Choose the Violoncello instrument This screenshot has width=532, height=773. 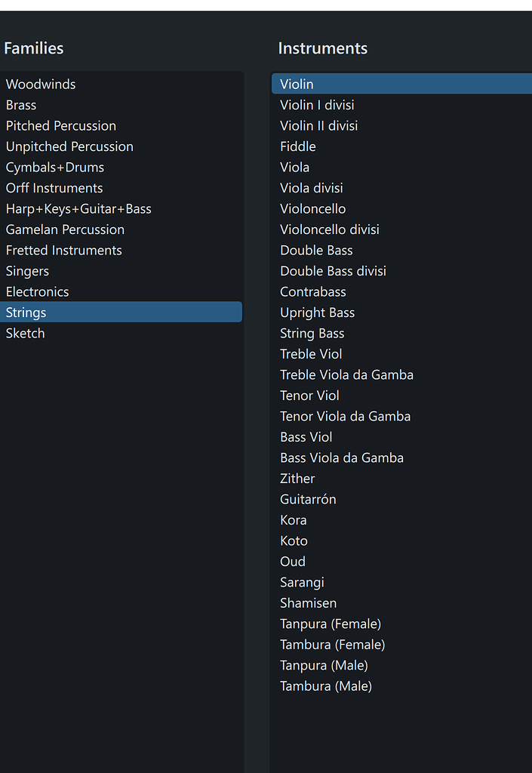(x=313, y=208)
